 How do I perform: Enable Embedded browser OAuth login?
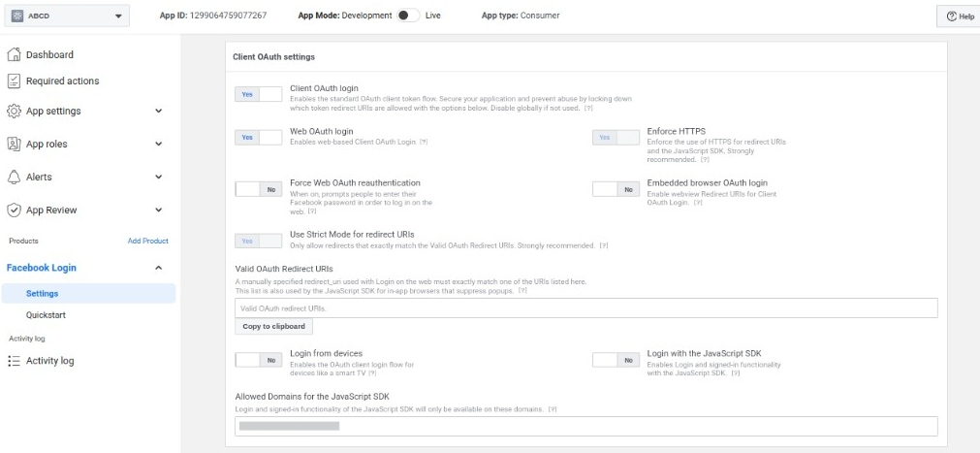pyautogui.click(x=616, y=189)
